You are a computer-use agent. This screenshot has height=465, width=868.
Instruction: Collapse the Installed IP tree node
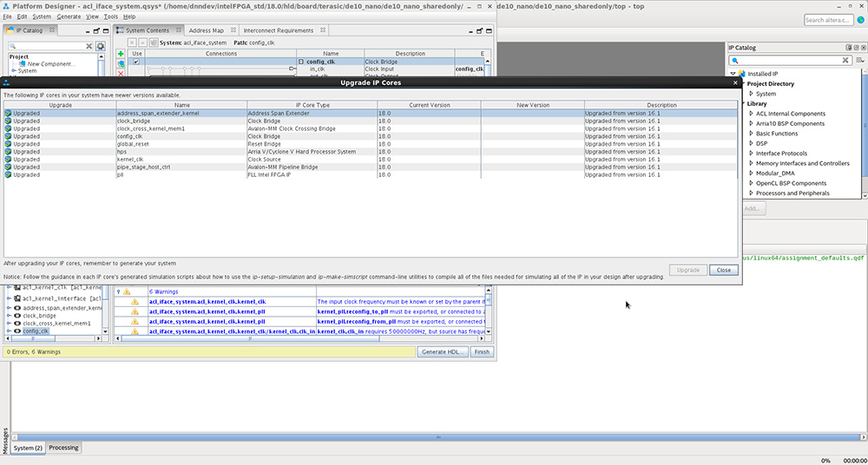click(733, 74)
